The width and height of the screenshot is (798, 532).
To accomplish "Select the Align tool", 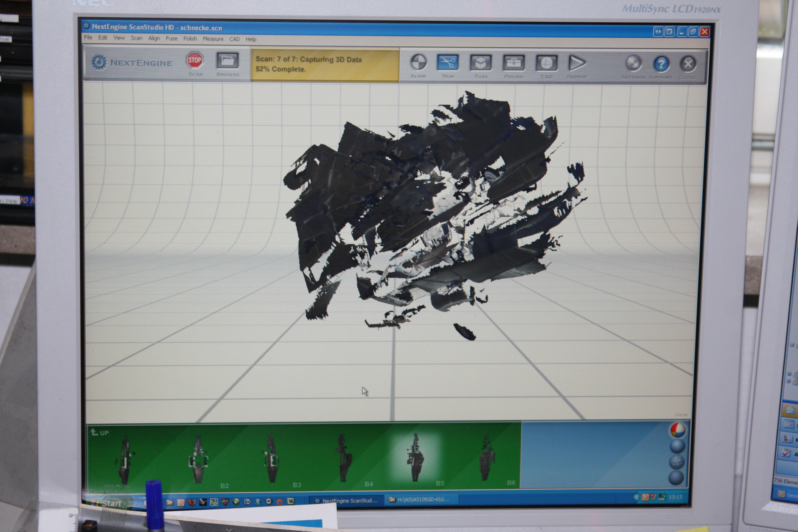I will 418,62.
